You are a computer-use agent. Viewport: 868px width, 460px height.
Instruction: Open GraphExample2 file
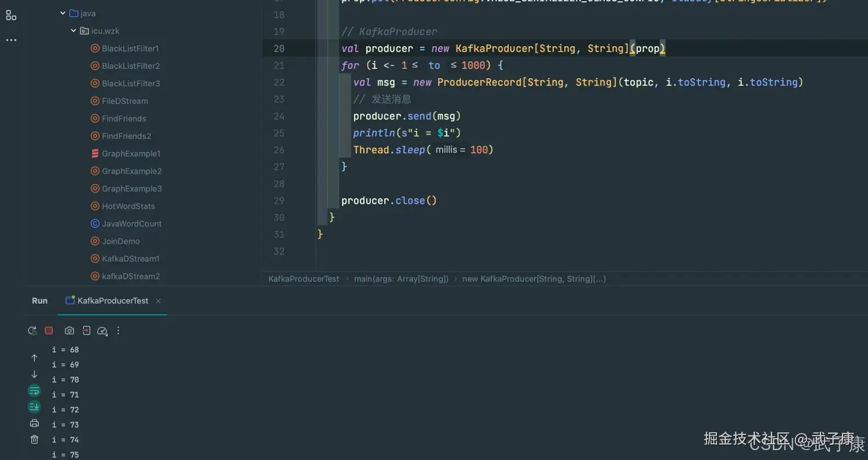pyautogui.click(x=132, y=171)
